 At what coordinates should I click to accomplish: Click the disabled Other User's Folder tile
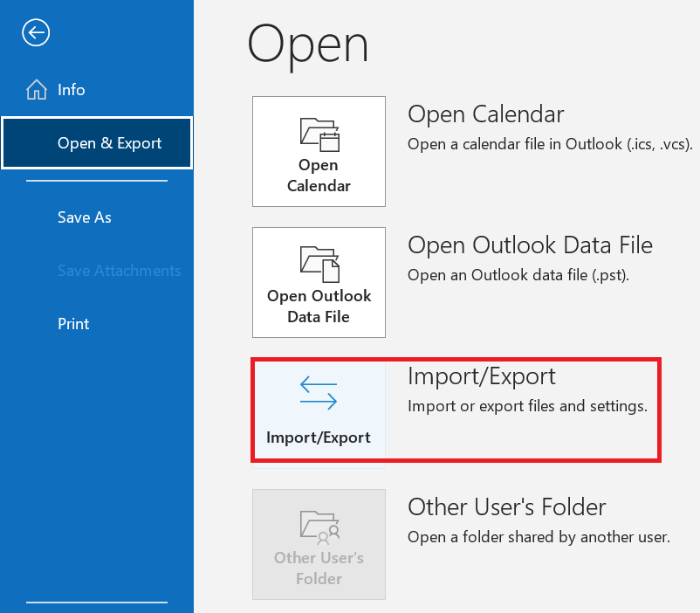tap(319, 544)
